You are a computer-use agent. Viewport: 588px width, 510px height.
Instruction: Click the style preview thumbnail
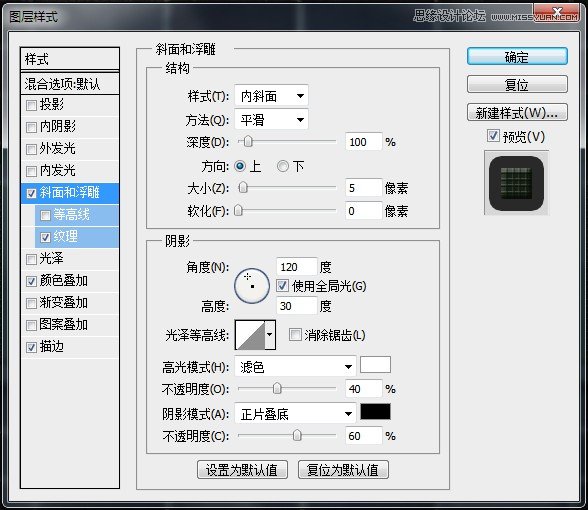tap(516, 183)
